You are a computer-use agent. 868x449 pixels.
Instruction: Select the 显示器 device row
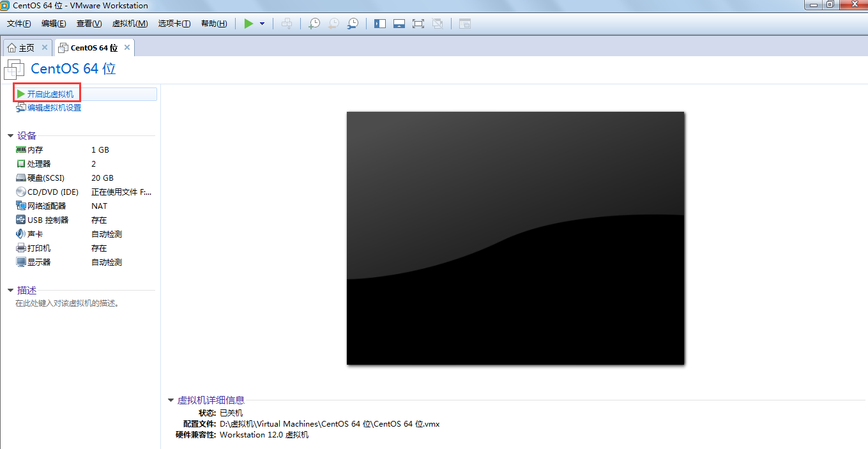pyautogui.click(x=84, y=263)
